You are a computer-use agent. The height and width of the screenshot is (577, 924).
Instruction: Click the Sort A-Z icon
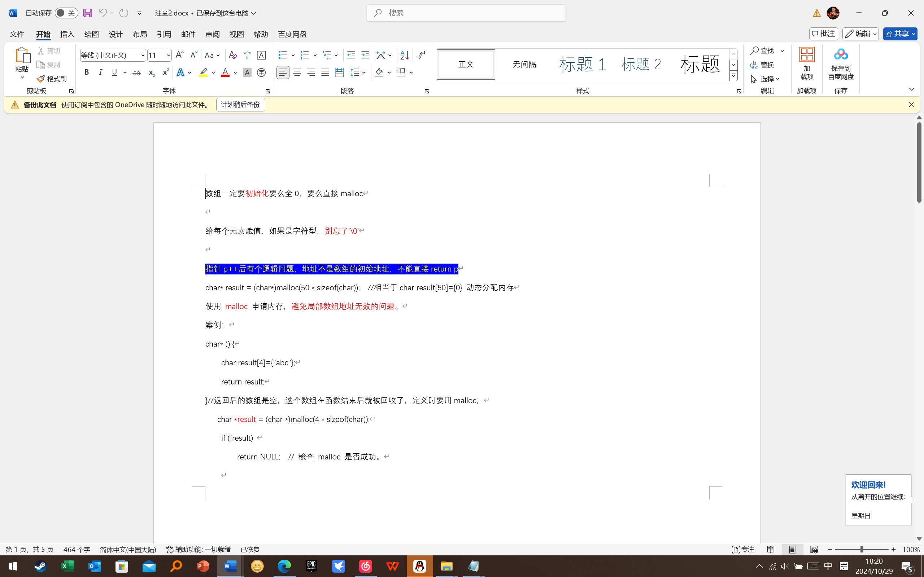pos(404,55)
